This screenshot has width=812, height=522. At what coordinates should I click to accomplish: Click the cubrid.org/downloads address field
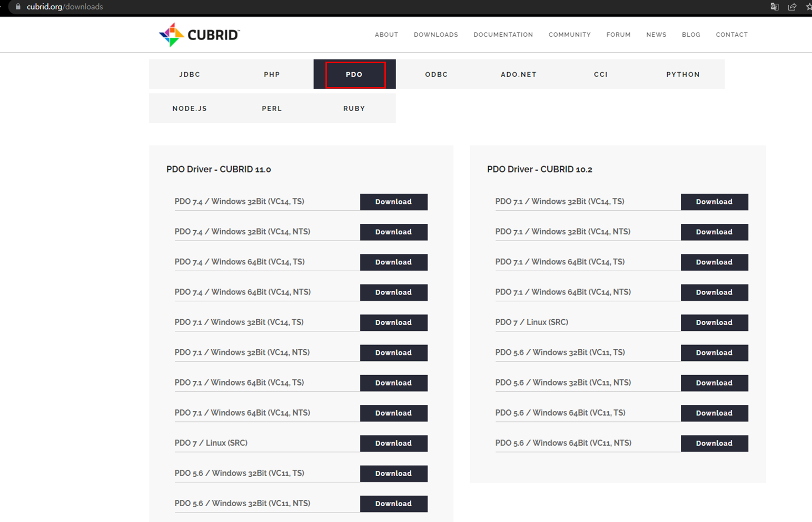(65, 7)
